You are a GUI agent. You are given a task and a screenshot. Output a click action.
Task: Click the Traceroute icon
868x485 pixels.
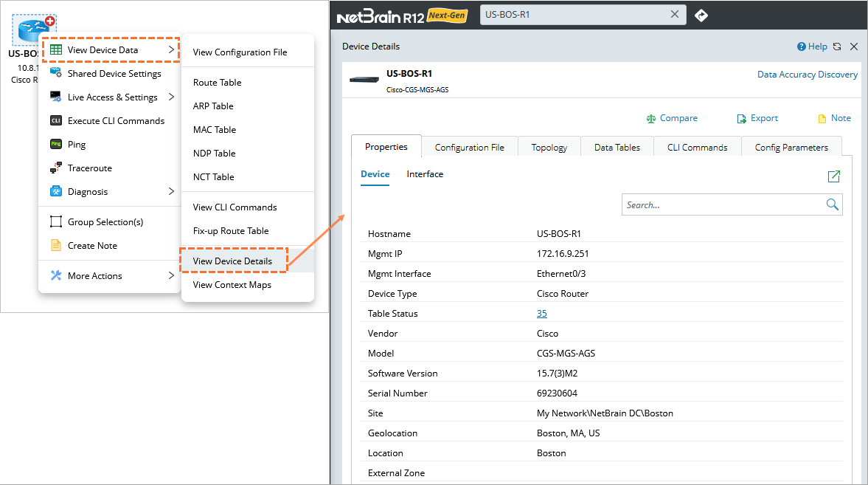[x=56, y=168]
